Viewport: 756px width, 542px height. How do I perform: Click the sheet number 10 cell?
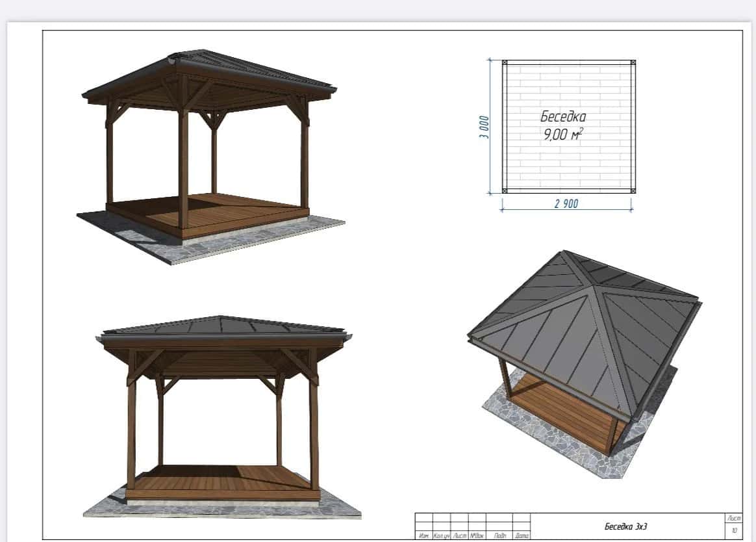734,531
